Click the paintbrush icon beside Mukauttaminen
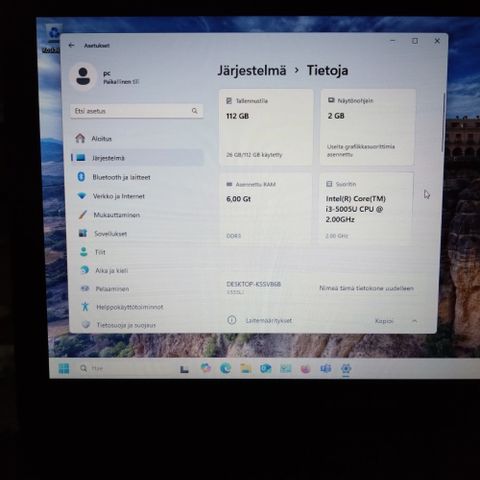The image size is (480, 480). click(83, 214)
